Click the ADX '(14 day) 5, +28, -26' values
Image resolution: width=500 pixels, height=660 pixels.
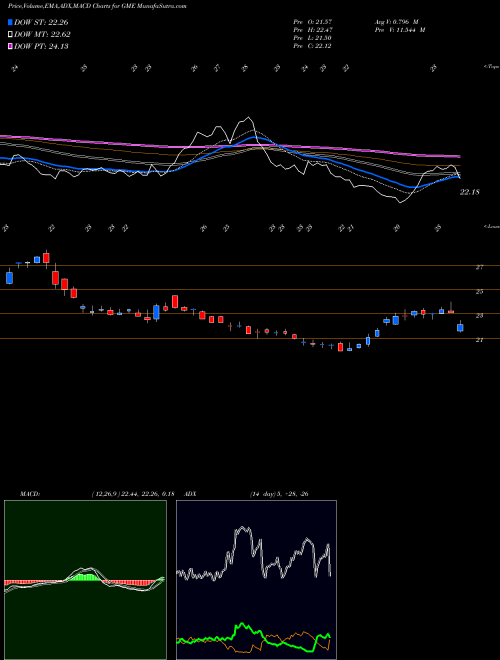279,494
